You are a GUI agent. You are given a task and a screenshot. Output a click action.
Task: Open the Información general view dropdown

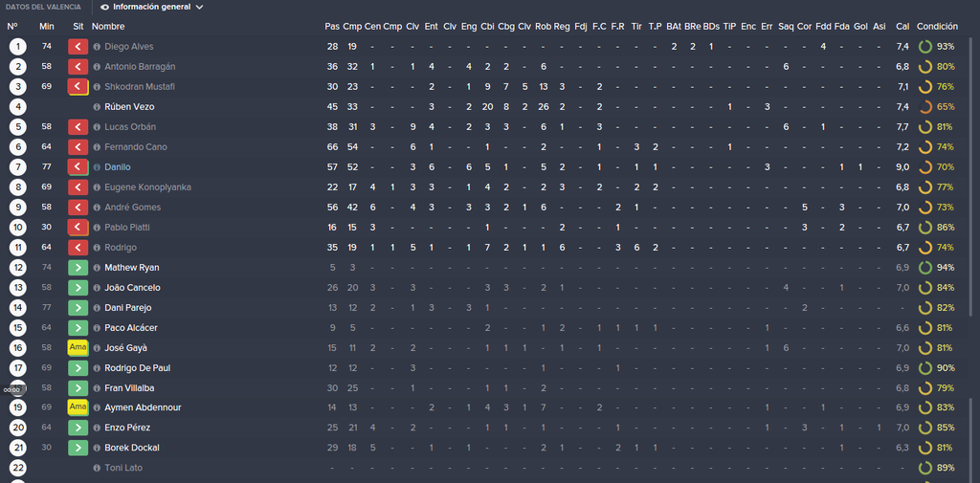[x=152, y=8]
